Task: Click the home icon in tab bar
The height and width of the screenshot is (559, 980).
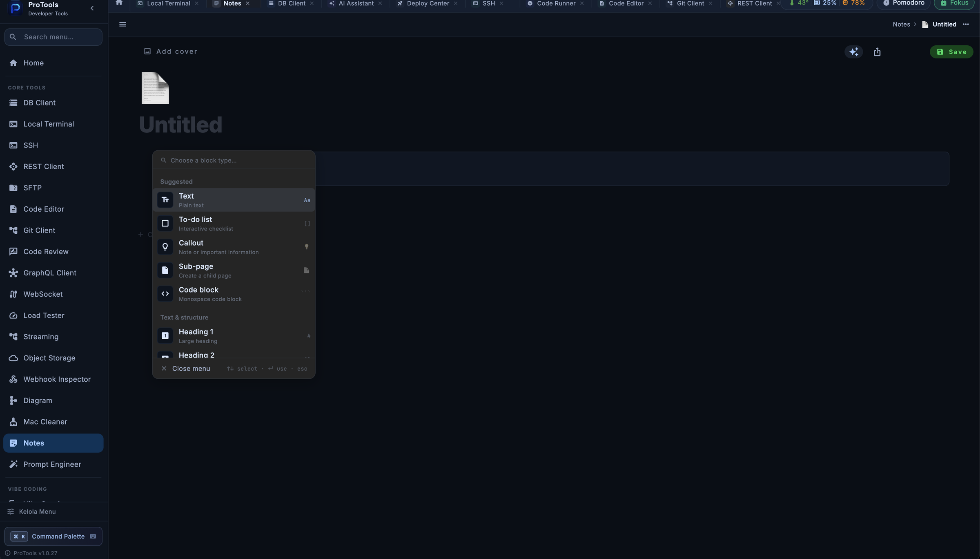Action: pyautogui.click(x=119, y=3)
